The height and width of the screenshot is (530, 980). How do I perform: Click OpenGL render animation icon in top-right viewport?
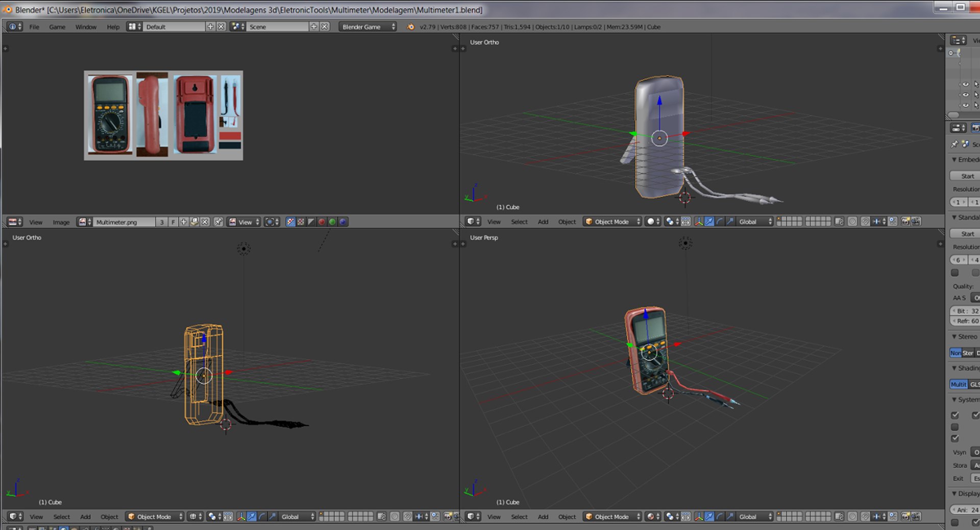tap(916, 222)
